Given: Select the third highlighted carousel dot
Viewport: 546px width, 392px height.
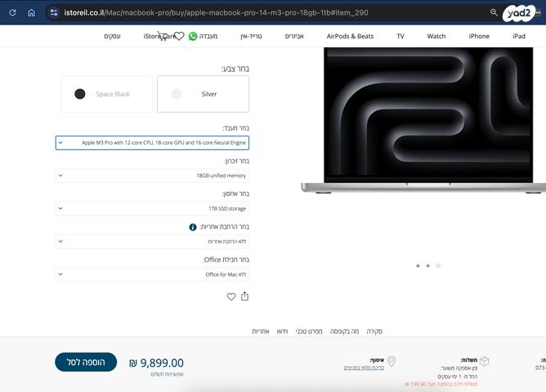Looking at the screenshot, I should [438, 265].
